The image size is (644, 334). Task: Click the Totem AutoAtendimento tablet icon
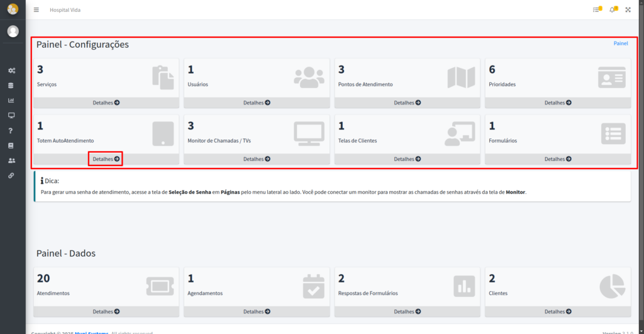(x=163, y=133)
